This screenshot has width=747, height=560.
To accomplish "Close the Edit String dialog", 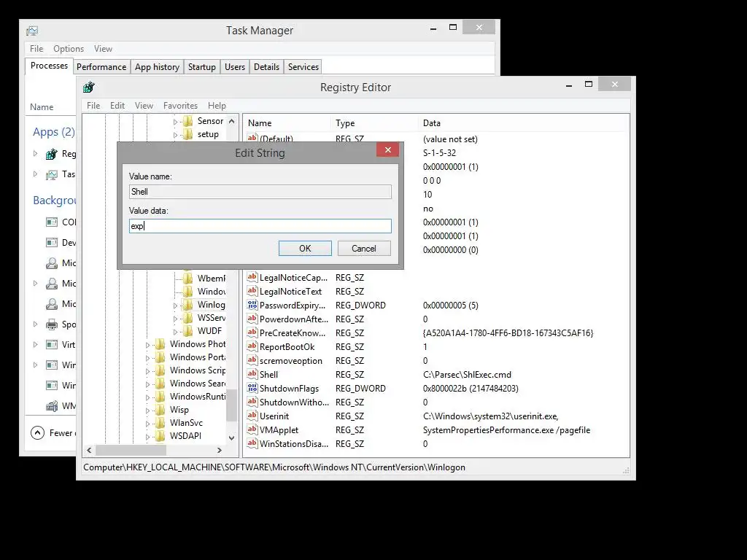I will tap(388, 150).
